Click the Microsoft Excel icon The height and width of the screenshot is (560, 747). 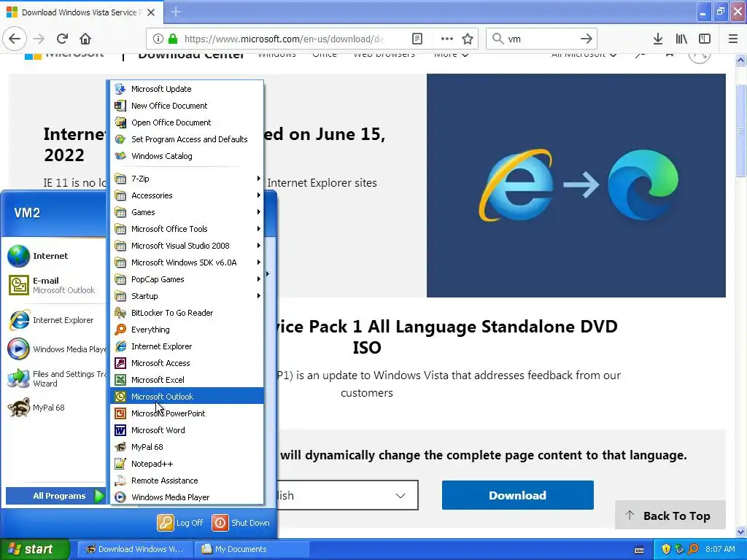tap(120, 379)
